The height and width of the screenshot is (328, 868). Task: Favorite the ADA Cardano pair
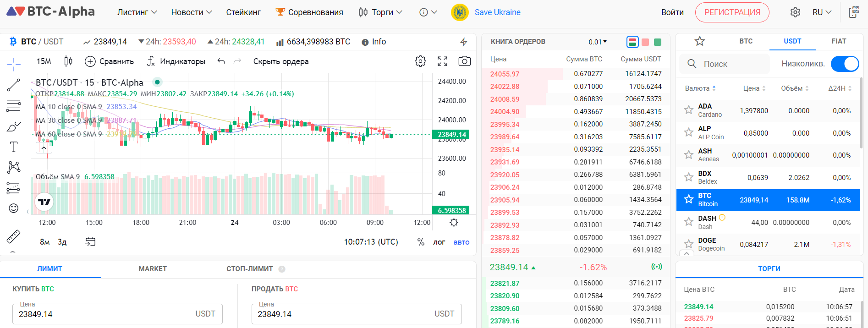coord(688,110)
